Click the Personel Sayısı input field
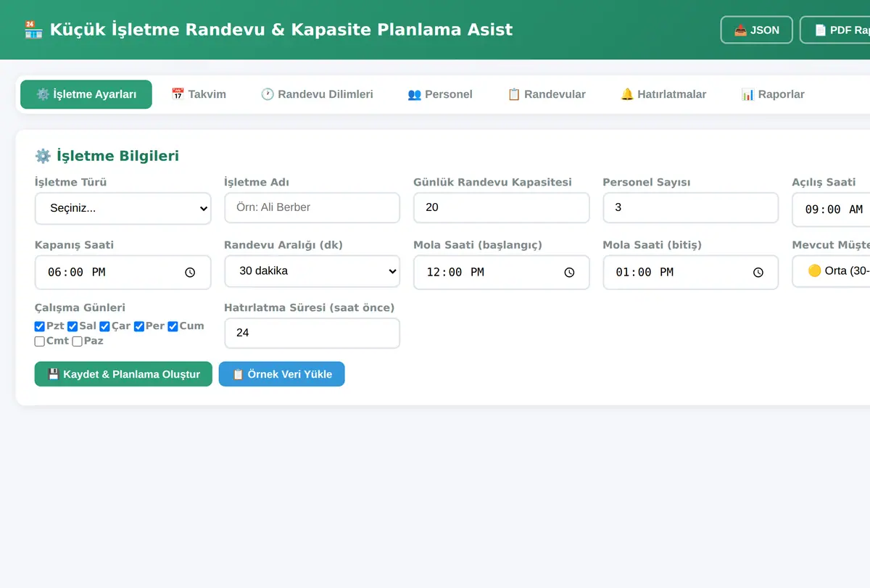This screenshot has width=870, height=588. (x=691, y=208)
